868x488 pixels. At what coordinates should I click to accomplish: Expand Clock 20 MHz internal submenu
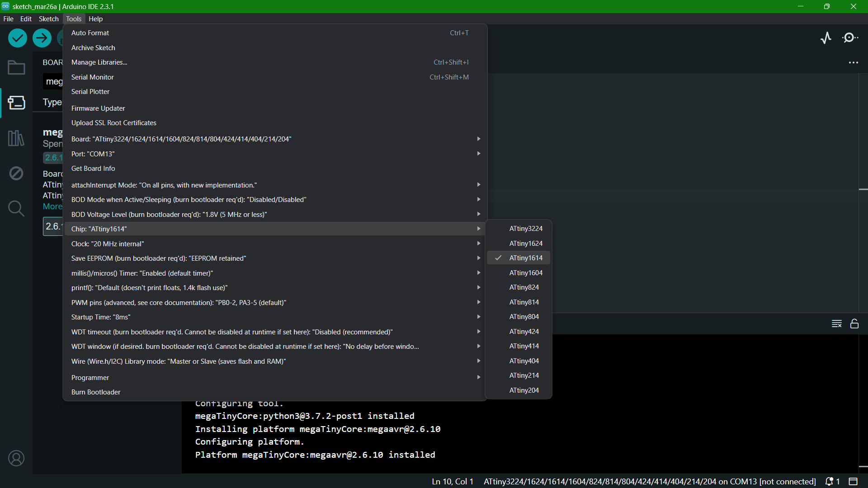[275, 244]
